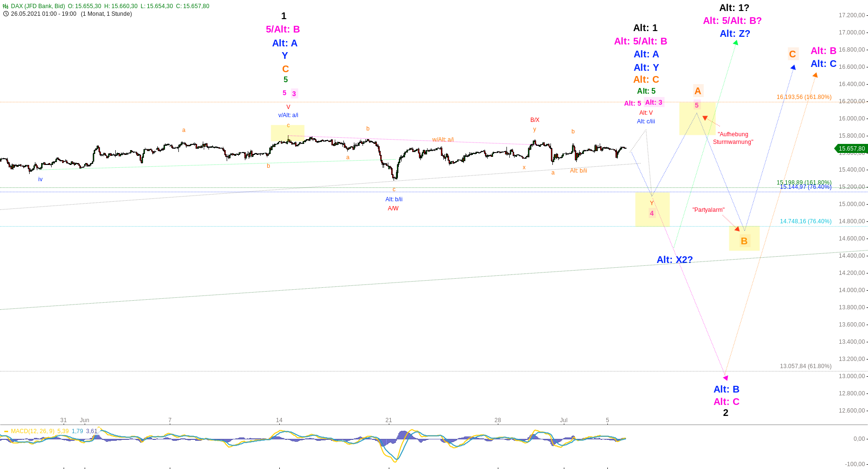
Task: Select Fibonacci label 14.748,16 (76.40%)
Action: (805, 221)
